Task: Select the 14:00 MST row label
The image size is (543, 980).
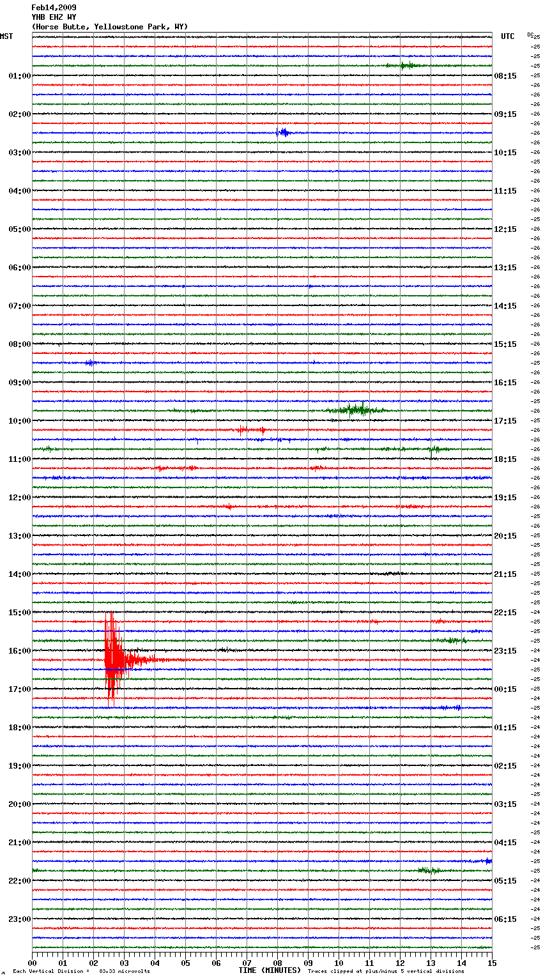Action: 20,574
